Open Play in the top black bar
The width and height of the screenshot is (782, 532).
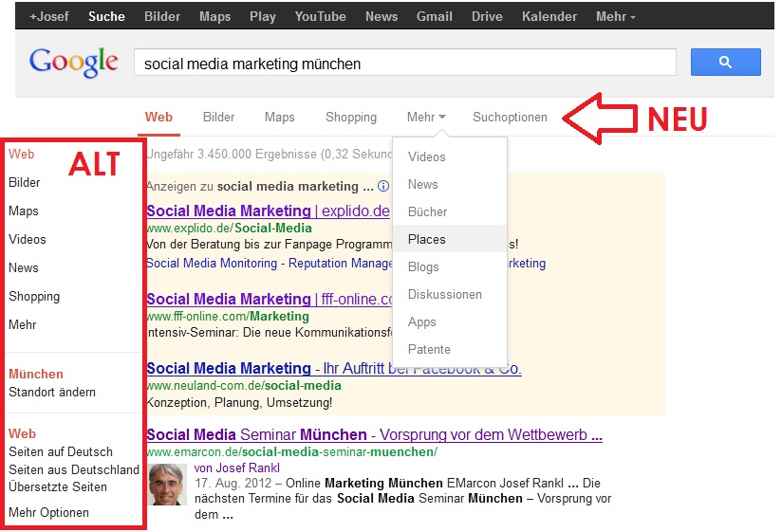tap(262, 16)
